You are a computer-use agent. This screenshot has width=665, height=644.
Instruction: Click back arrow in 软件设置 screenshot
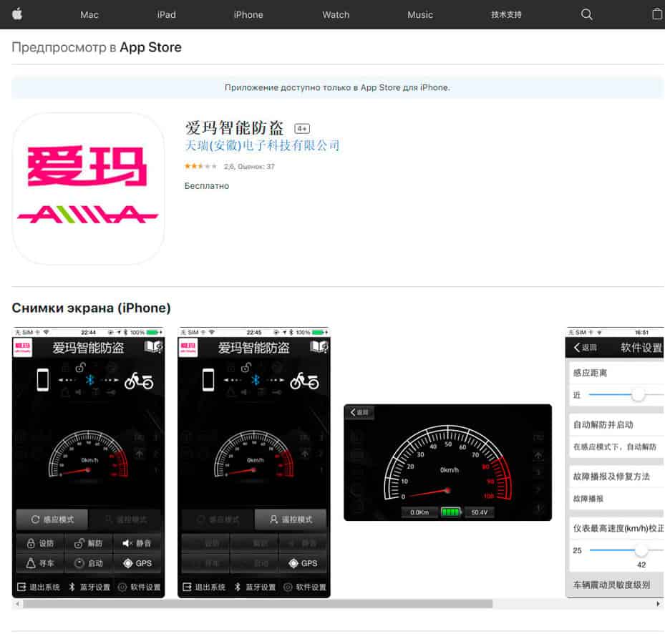(x=585, y=348)
